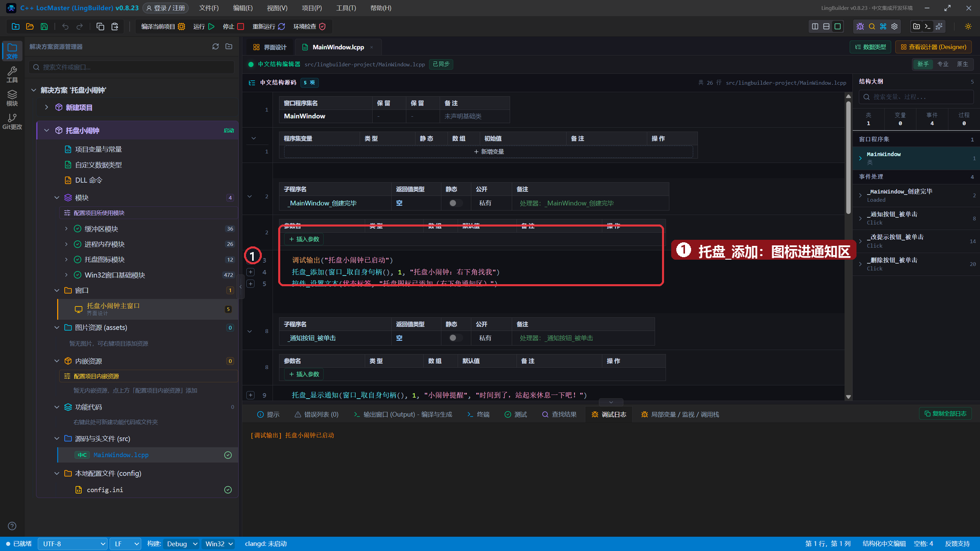Open the 错误列表 tab
Viewport: 980px width, 551px height.
[316, 414]
